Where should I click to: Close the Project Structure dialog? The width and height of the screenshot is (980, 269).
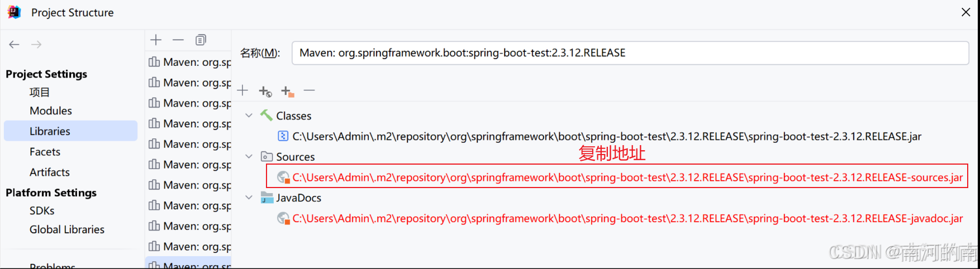[x=965, y=12]
